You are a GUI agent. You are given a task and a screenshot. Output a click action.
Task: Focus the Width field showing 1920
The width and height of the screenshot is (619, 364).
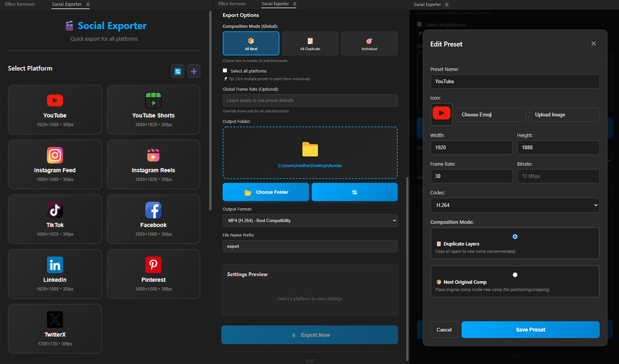[x=472, y=147]
